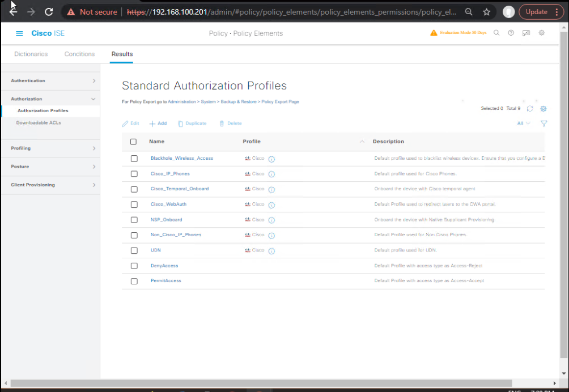Viewport: 569px width, 392px height.
Task: Click info icon for UDN row
Action: [271, 251]
